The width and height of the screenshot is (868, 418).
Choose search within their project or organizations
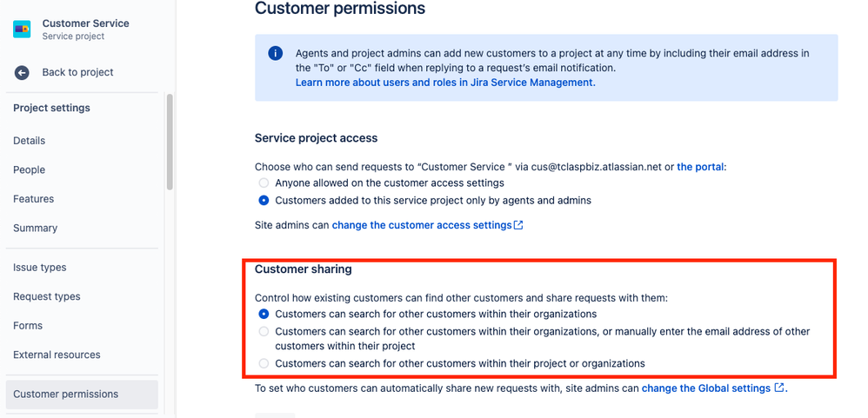click(x=264, y=364)
